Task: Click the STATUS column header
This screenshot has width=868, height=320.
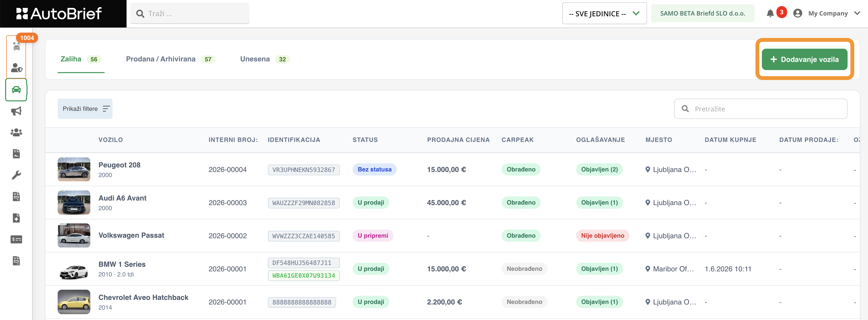Action: [365, 140]
